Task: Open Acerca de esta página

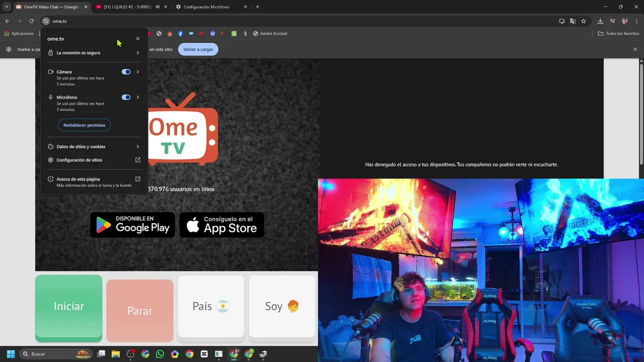Action: [x=94, y=182]
